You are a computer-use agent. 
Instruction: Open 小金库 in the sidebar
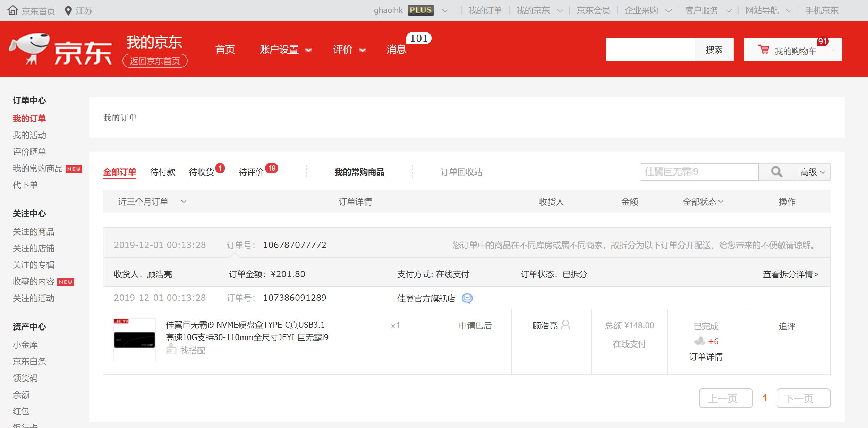tap(25, 345)
